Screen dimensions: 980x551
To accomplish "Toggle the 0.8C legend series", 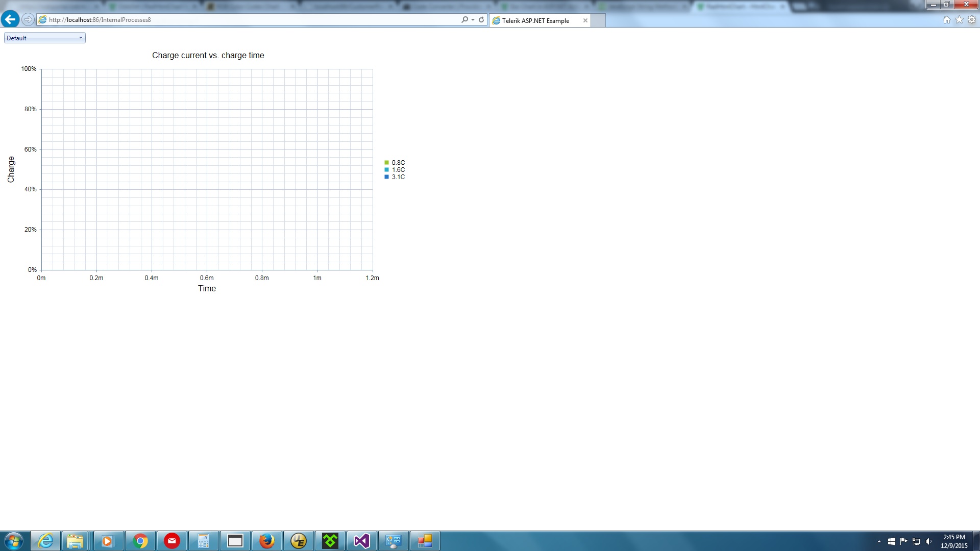I will 398,163.
